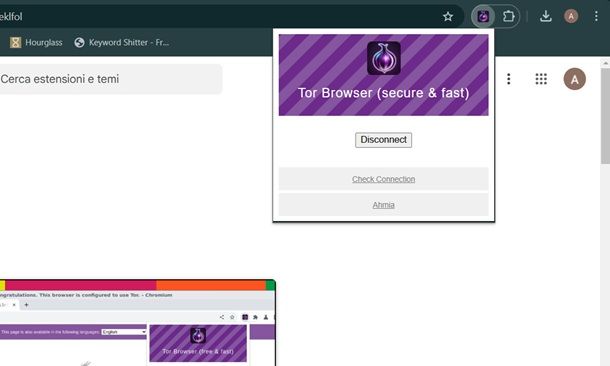Open the Ahmia link
This screenshot has width=610, height=366.
pyautogui.click(x=383, y=205)
